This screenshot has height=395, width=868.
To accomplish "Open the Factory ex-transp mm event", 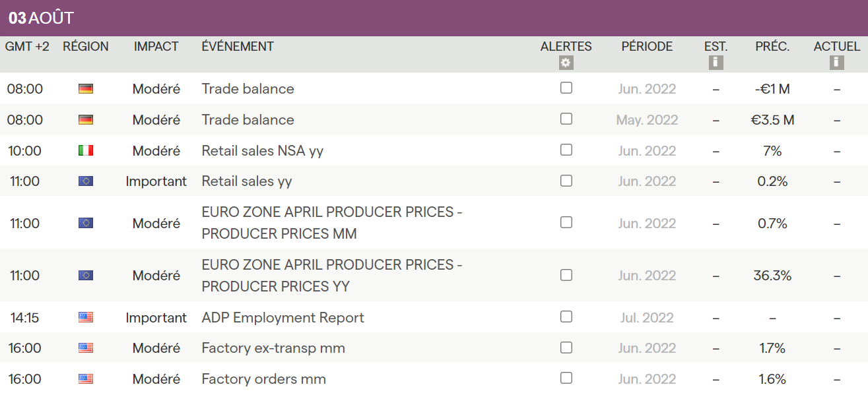I will [273, 348].
